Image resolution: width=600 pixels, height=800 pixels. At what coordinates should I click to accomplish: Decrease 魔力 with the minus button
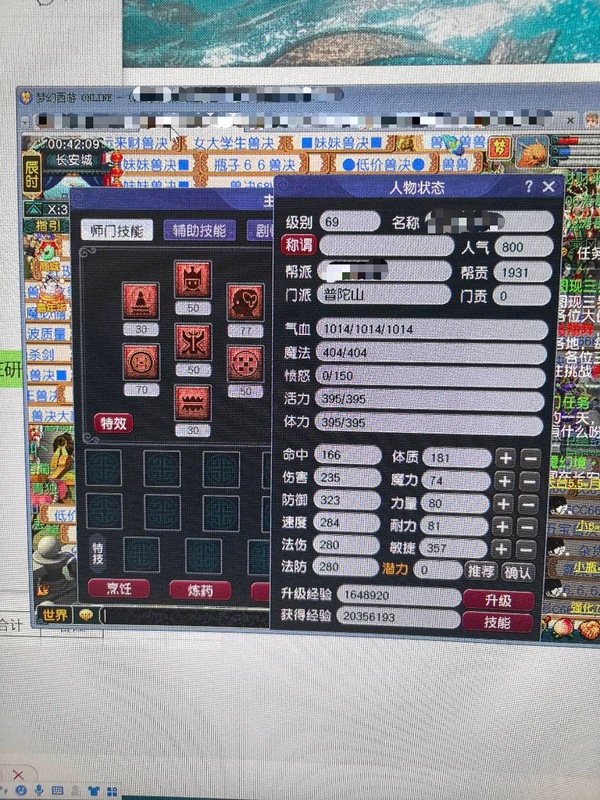[x=530, y=482]
